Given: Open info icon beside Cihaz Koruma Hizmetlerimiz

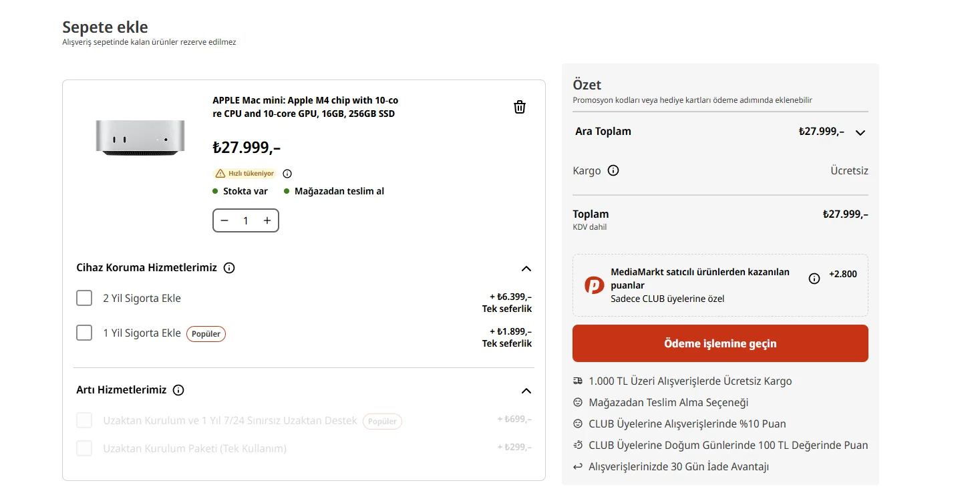Looking at the screenshot, I should point(229,268).
